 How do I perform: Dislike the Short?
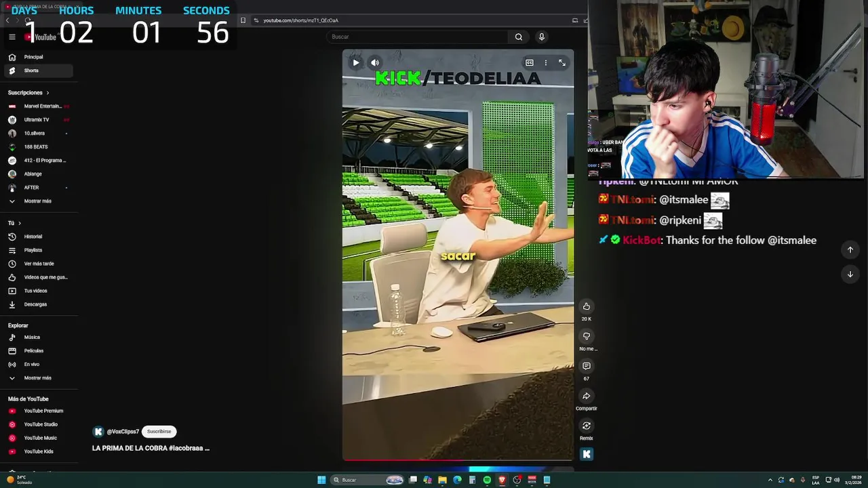587,336
